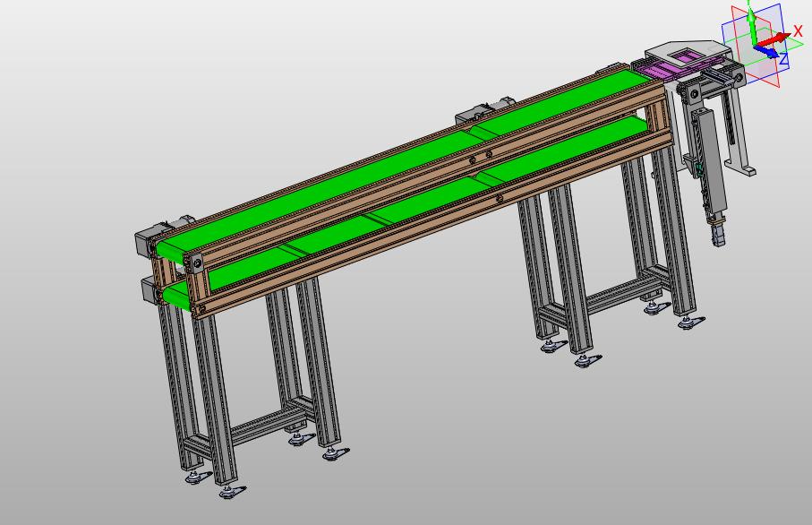Select the mounting foot bracket below the triad

(x=741, y=168)
